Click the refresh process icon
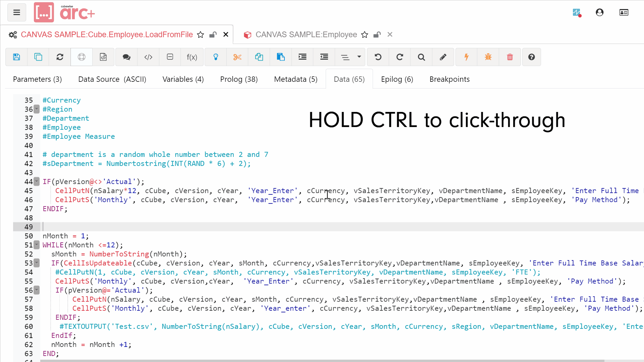Image resolution: width=644 pixels, height=362 pixels. pyautogui.click(x=60, y=57)
